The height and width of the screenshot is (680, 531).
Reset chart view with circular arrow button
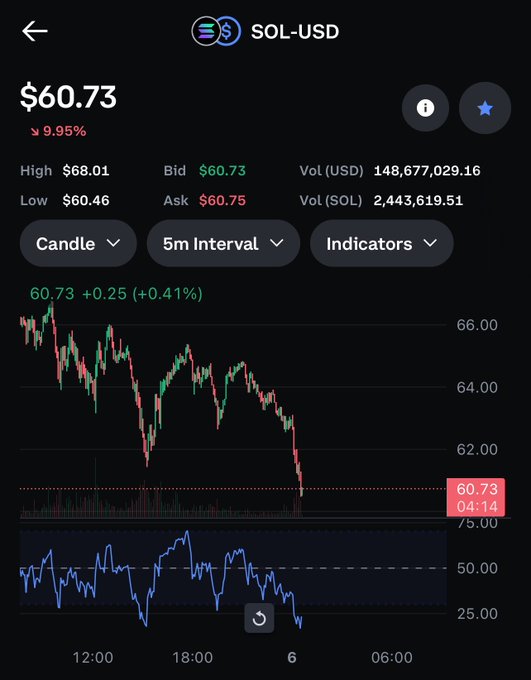[259, 618]
